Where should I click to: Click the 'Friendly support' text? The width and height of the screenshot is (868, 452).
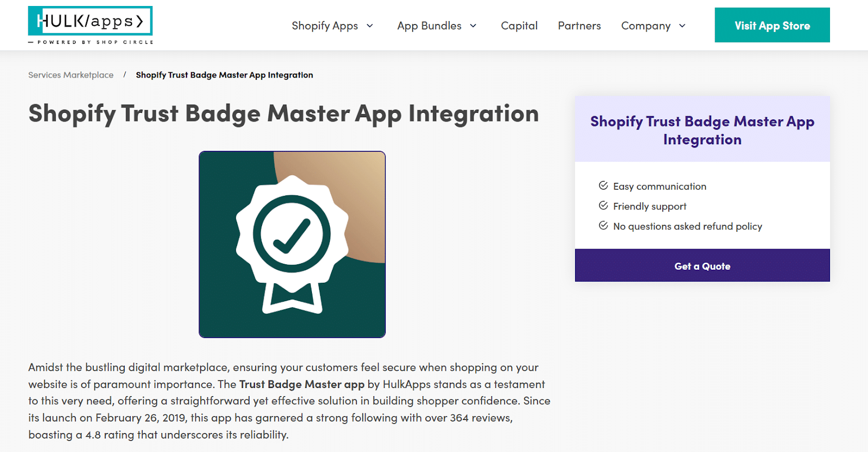pos(649,206)
